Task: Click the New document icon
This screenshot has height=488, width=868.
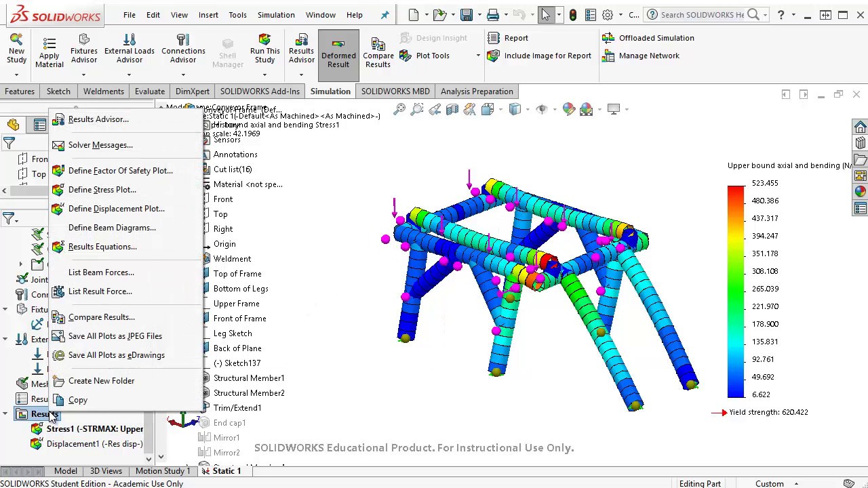Action: pos(414,14)
